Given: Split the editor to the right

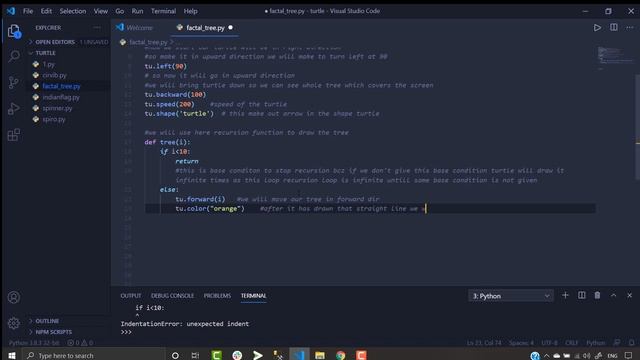Looking at the screenshot, I should coord(613,27).
